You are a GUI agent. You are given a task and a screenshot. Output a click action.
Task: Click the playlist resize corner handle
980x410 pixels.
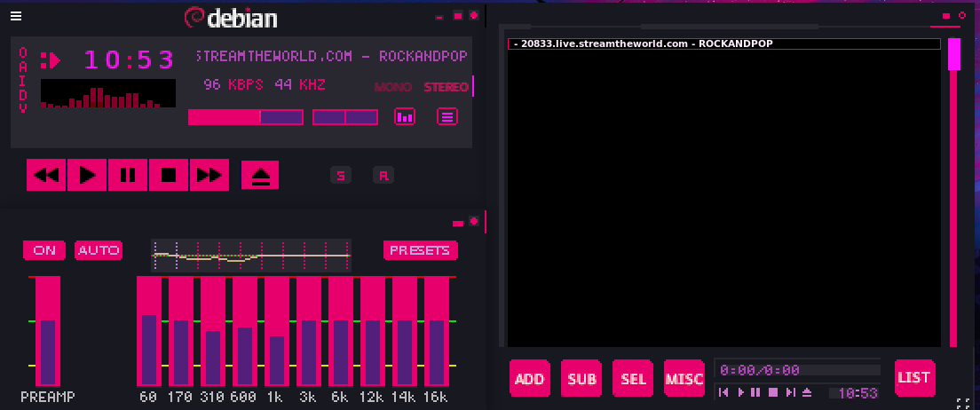(x=962, y=403)
